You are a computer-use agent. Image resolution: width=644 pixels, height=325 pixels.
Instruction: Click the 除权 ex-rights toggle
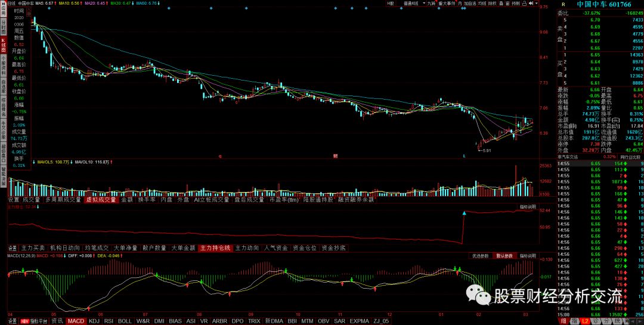[492, 4]
